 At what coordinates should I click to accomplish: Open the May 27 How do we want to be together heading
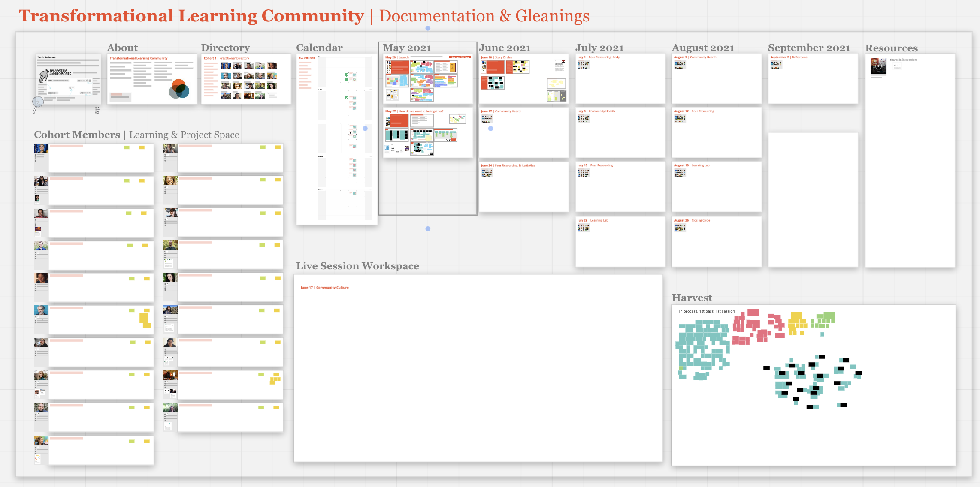click(x=414, y=111)
